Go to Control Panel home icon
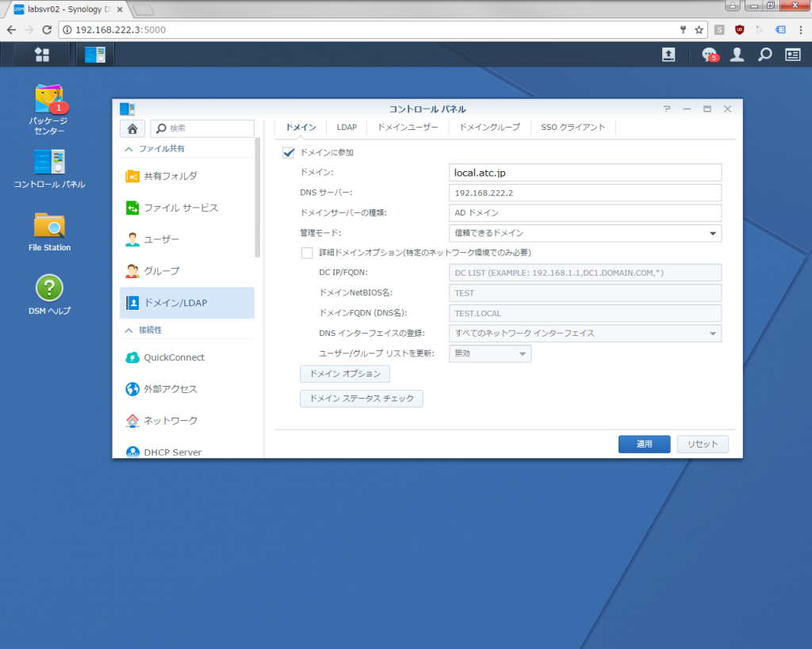The image size is (812, 649). tap(132, 128)
